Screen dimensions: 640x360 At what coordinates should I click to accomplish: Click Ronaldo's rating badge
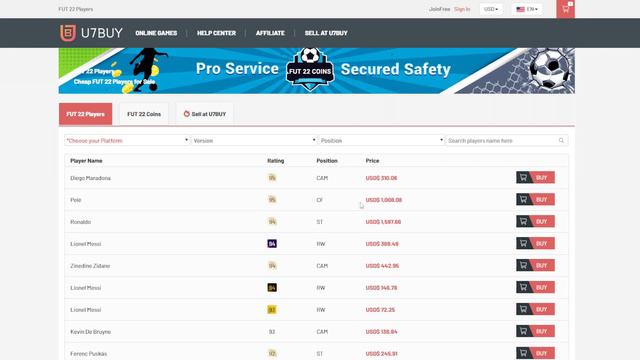272,222
